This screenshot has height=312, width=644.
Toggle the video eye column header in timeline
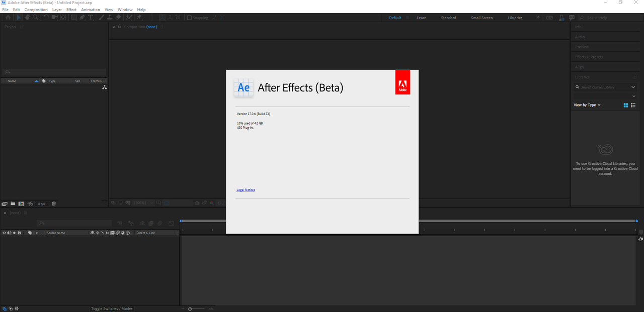point(4,233)
